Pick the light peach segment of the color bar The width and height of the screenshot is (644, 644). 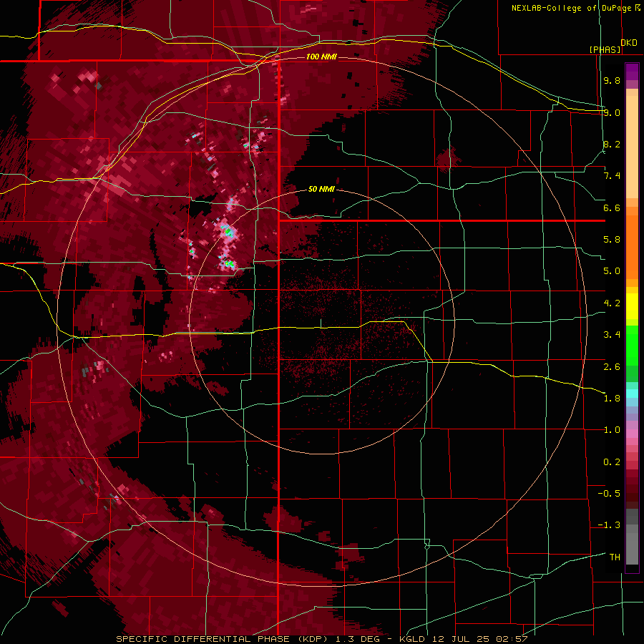[x=632, y=147]
